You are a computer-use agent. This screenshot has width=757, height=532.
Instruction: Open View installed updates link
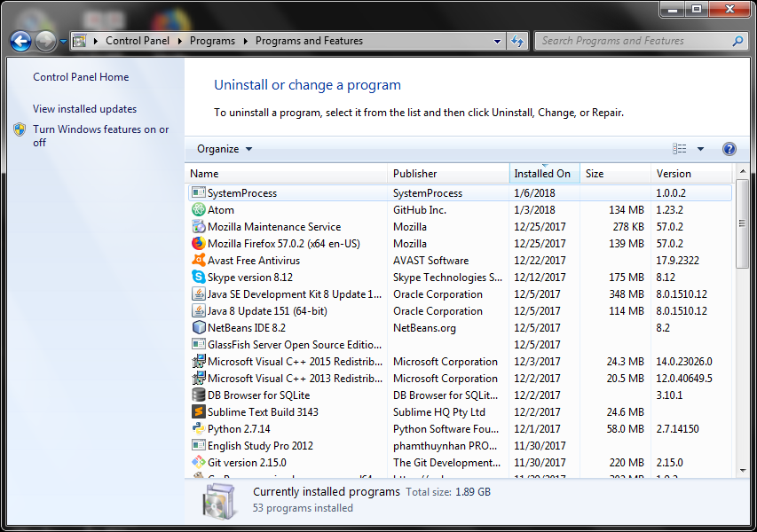(x=85, y=109)
